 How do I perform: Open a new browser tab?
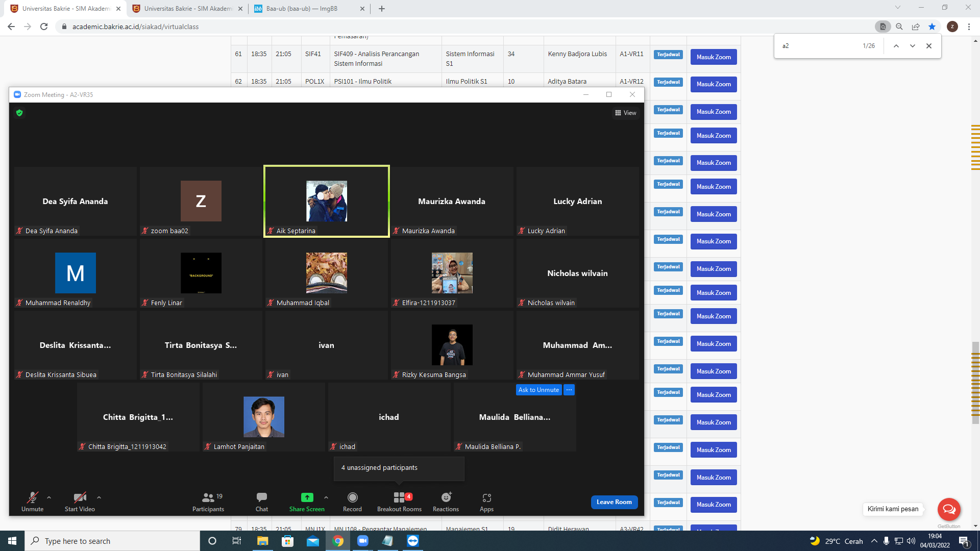[382, 9]
